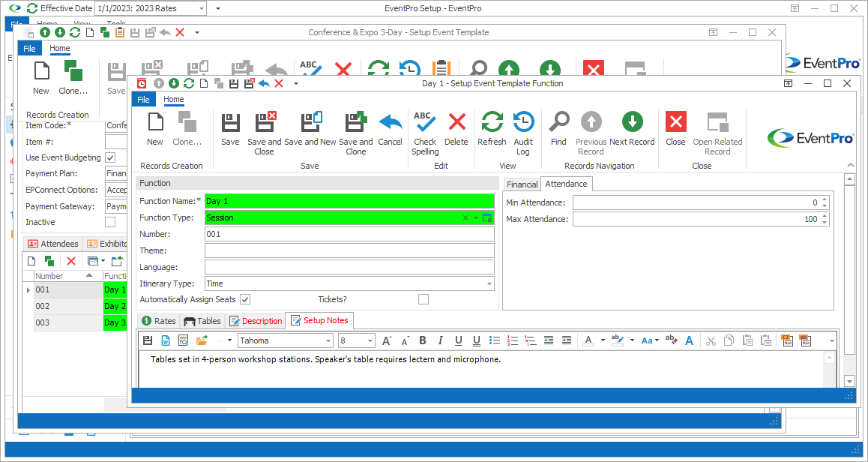868x462 pixels.
Task: Click the new record icon in Attendees tab toolbar
Action: [31, 261]
